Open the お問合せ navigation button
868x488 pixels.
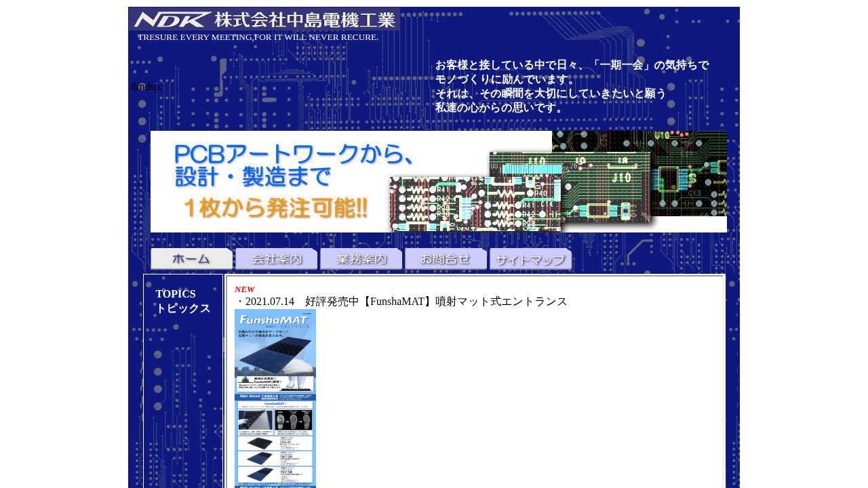click(x=445, y=258)
